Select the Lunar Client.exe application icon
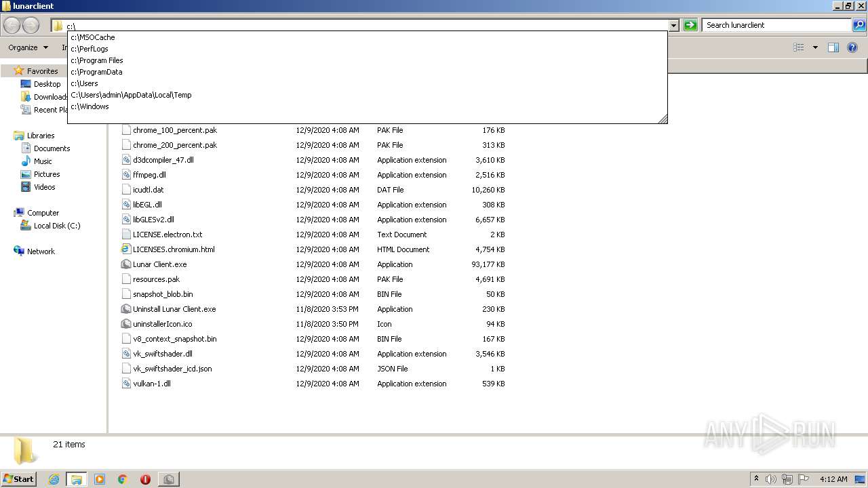The image size is (868, 488). 126,264
